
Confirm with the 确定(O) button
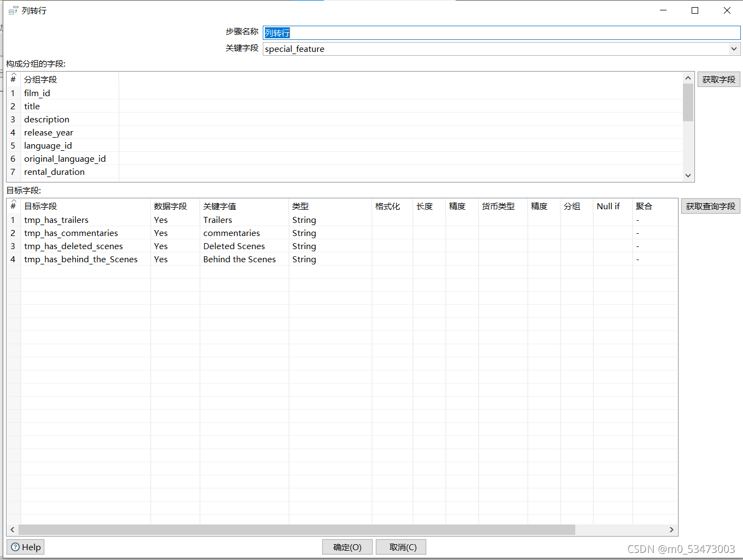coord(347,547)
